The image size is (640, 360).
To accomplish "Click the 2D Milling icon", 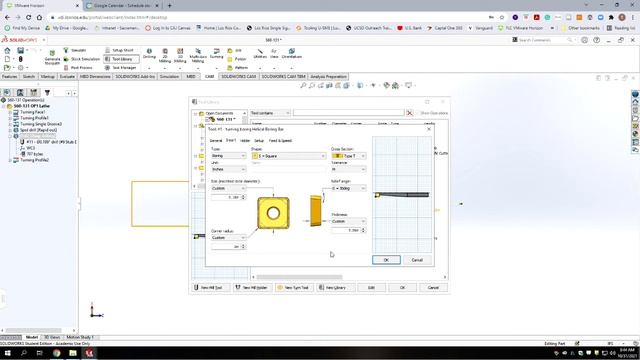I will tap(165, 56).
